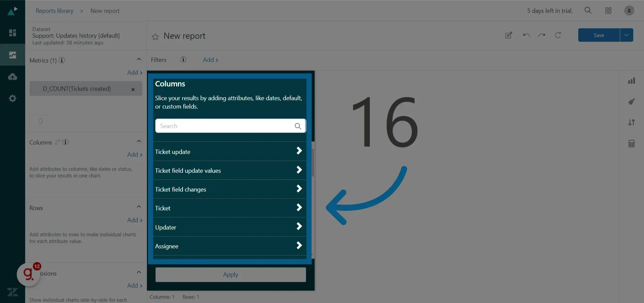Collapse the Metrics section
644x303 pixels.
[139, 59]
